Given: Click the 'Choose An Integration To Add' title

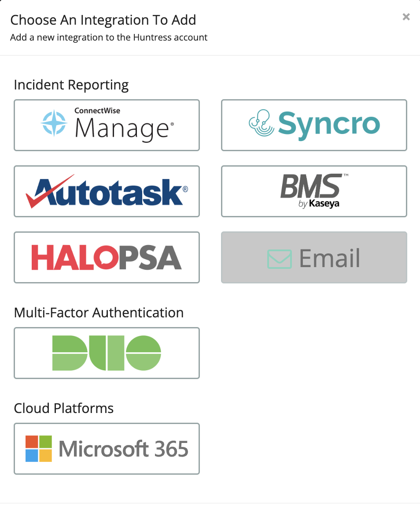Looking at the screenshot, I should click(x=103, y=20).
